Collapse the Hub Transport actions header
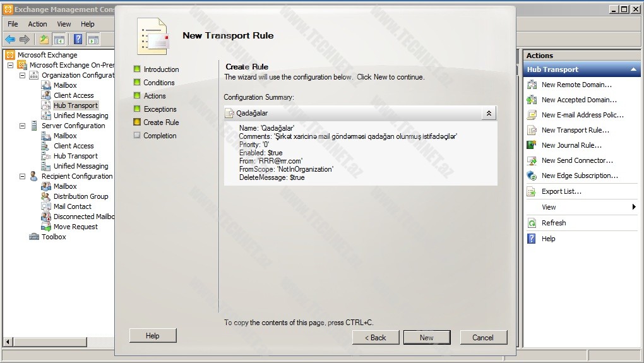Image resolution: width=644 pixels, height=363 pixels. [633, 69]
